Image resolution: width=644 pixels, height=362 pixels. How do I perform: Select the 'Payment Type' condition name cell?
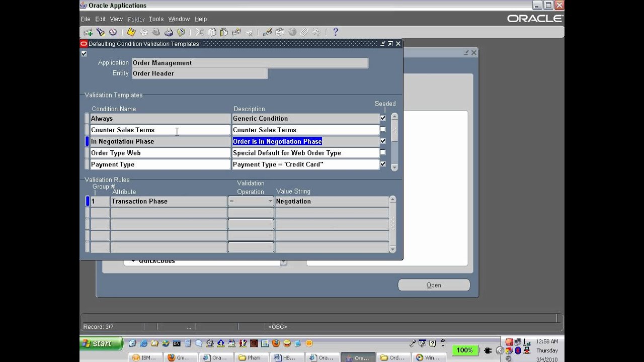[x=160, y=164]
